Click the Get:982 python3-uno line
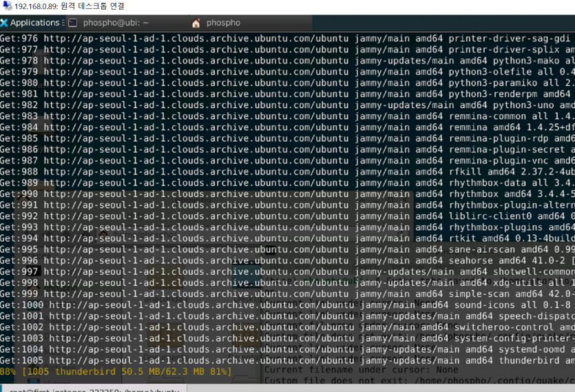 tap(288, 105)
